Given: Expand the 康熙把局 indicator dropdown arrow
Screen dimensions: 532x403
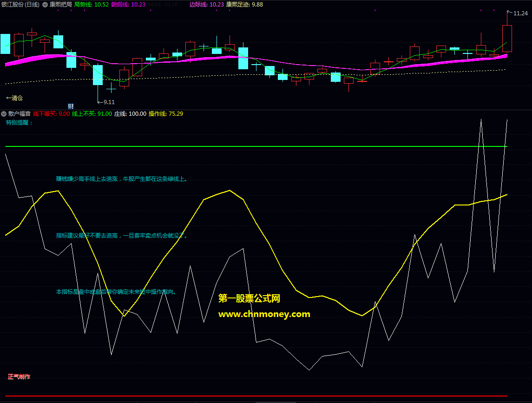Looking at the screenshot, I should click(45, 5).
